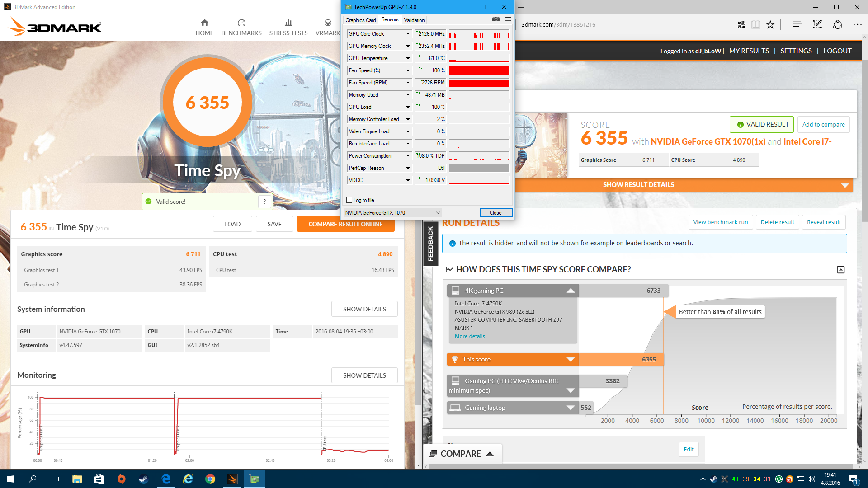Image resolution: width=868 pixels, height=488 pixels.
Task: Open the VRMARK section icon
Action: tap(328, 23)
